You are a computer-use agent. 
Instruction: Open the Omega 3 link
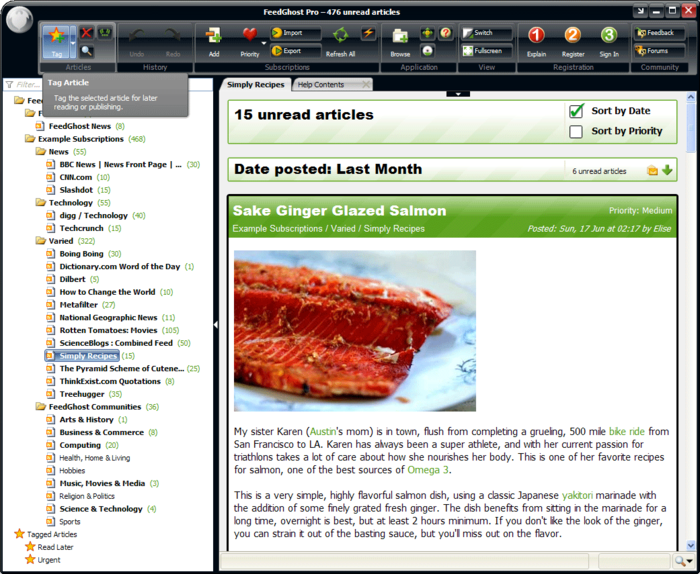428,470
